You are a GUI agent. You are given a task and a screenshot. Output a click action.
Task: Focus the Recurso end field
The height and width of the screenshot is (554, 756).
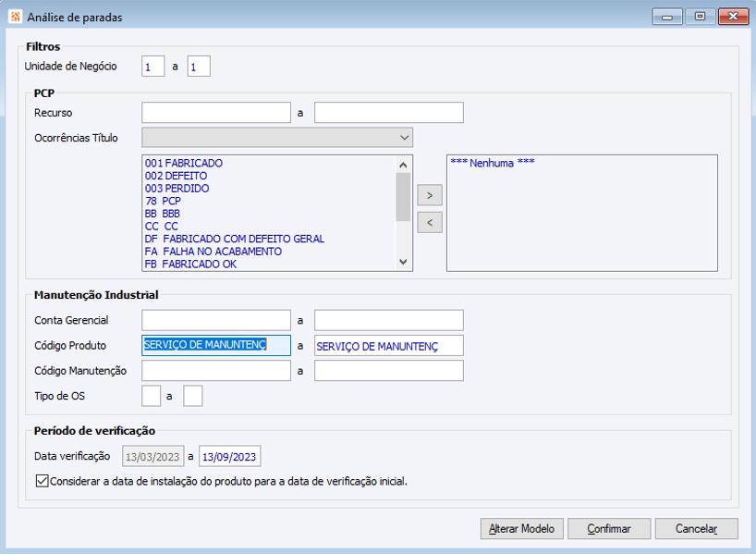click(389, 113)
